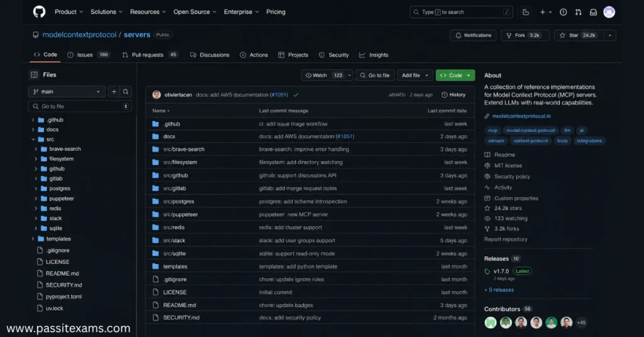Open the Product dropdown menu
This screenshot has width=644, height=337.
click(x=69, y=12)
